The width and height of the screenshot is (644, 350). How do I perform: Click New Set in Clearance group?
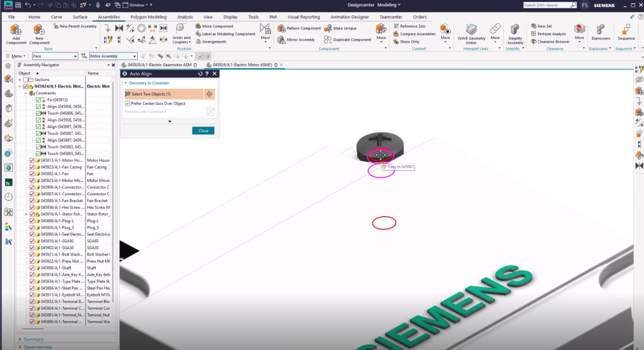[541, 26]
